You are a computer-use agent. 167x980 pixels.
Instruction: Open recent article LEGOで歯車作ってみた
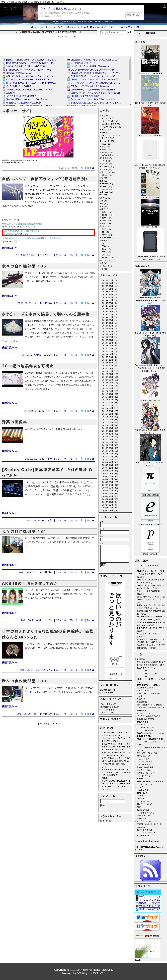point(146,597)
